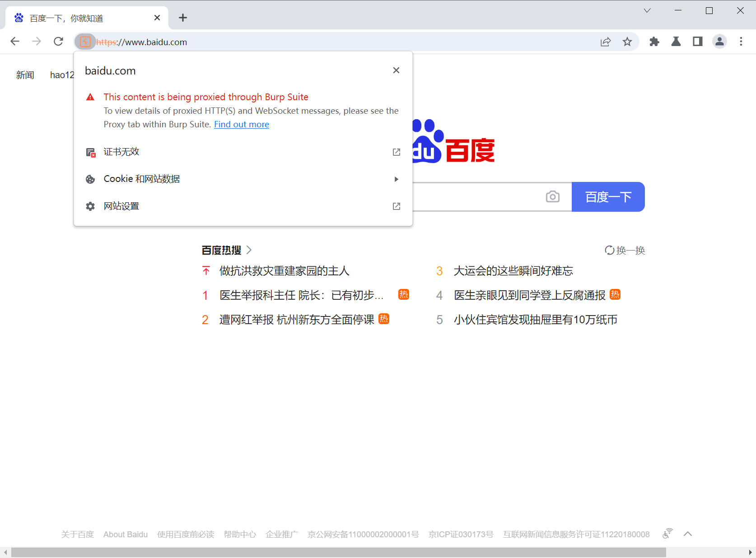The width and height of the screenshot is (756, 558).
Task: Toggle the browser side panel
Action: coord(697,42)
